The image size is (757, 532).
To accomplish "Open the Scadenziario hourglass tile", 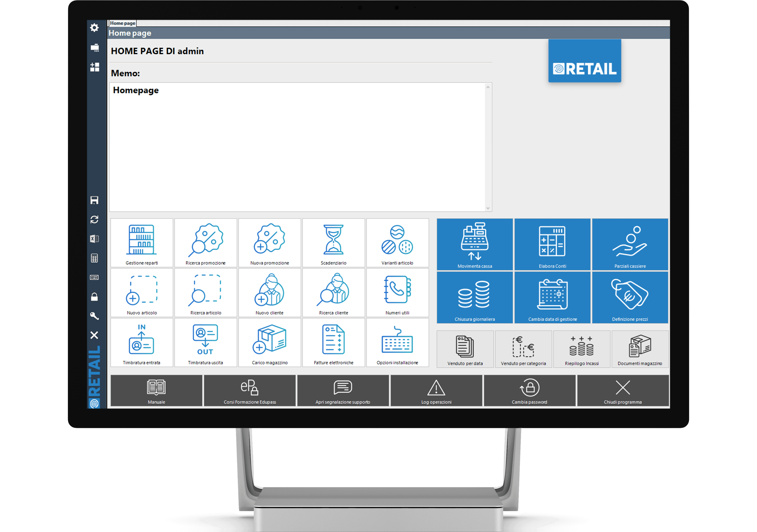I will [x=333, y=243].
